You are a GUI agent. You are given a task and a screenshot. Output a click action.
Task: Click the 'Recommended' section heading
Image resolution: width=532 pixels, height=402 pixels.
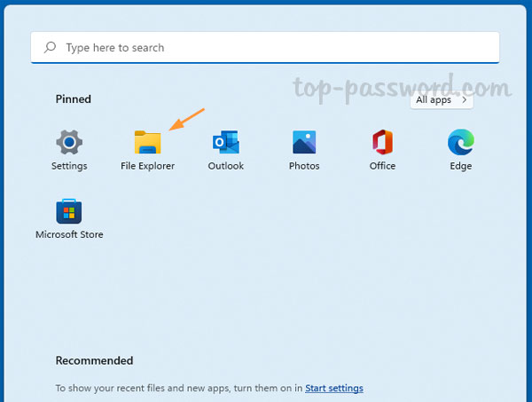click(94, 360)
